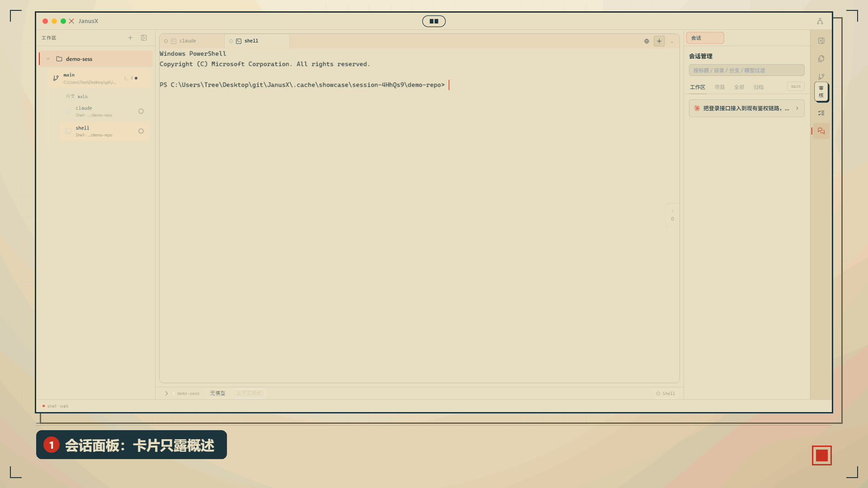Viewport: 868px width, 488px height.
Task: Select the 工作区 filter tab
Action: coord(697,87)
